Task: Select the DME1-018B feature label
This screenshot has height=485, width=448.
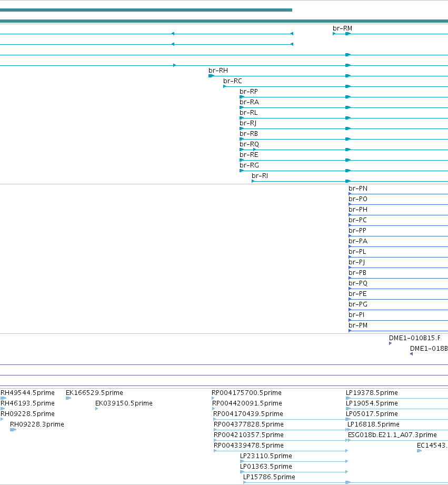Action: [429, 348]
